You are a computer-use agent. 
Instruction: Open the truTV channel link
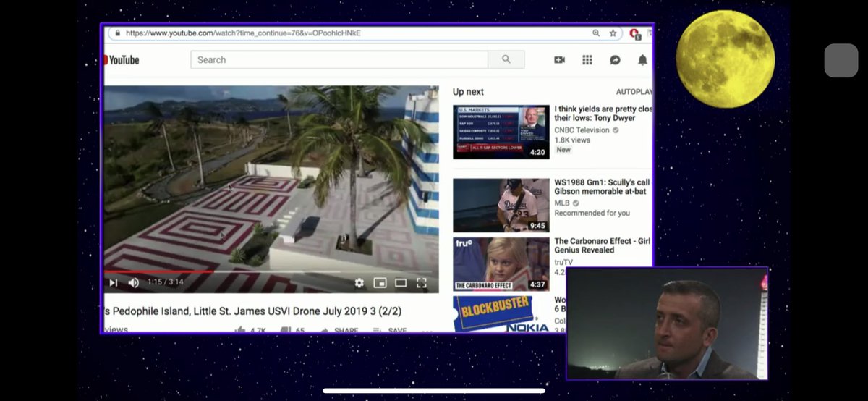click(x=565, y=262)
